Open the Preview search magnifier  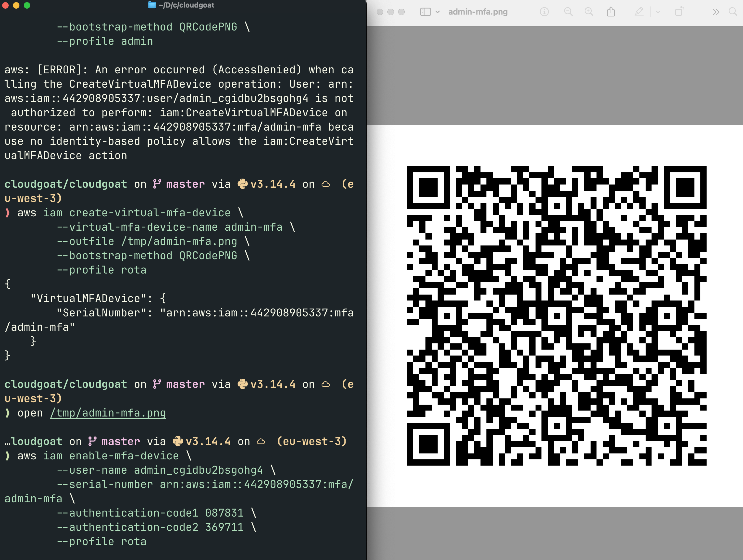733,12
